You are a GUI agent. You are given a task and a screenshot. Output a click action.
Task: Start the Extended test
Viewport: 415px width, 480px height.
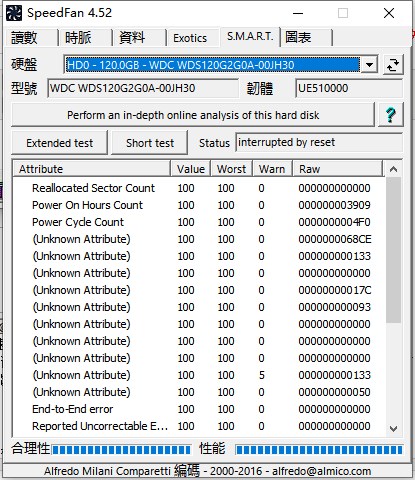point(60,143)
